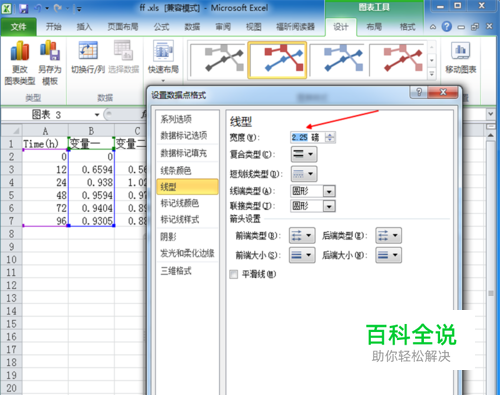Expand the formula bar with its chevron
The height and width of the screenshot is (395, 500).
tap(490, 114)
